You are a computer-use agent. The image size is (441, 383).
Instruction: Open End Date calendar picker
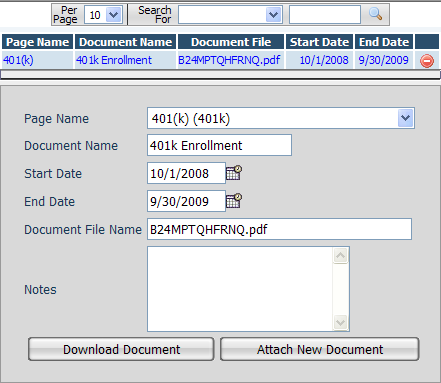pyautogui.click(x=234, y=201)
